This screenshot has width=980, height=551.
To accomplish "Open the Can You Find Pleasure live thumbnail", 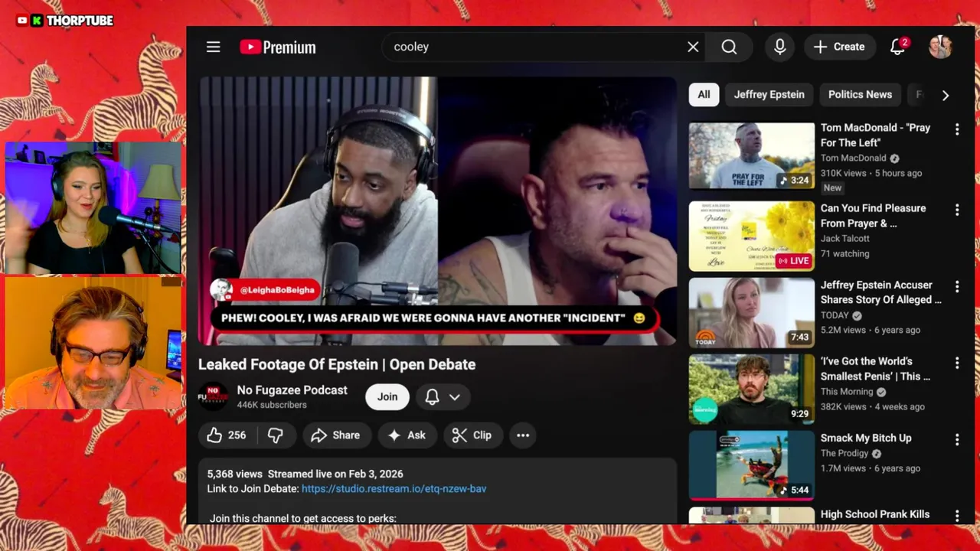I will [751, 236].
